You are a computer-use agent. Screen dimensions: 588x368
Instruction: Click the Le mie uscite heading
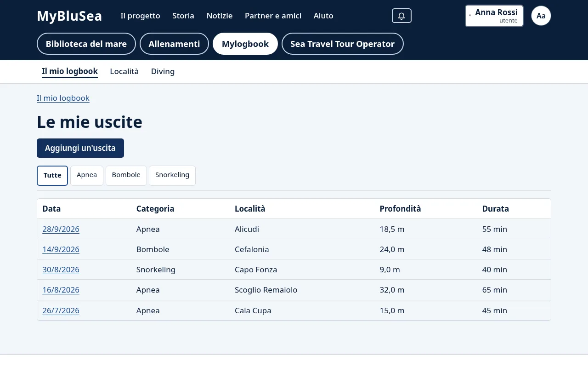[90, 122]
